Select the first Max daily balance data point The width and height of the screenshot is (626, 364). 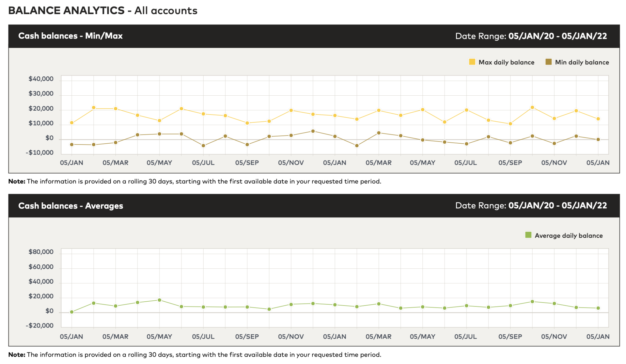pos(72,123)
